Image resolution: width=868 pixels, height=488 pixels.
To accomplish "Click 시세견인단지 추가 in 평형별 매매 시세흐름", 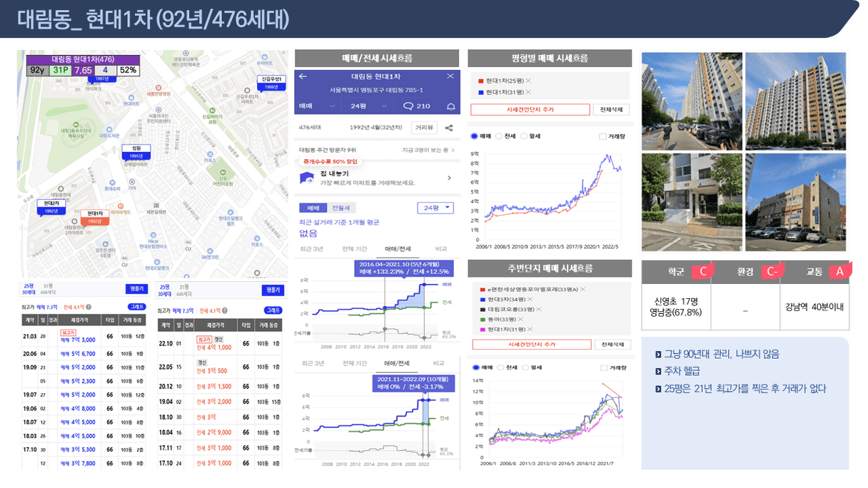I will coord(530,110).
